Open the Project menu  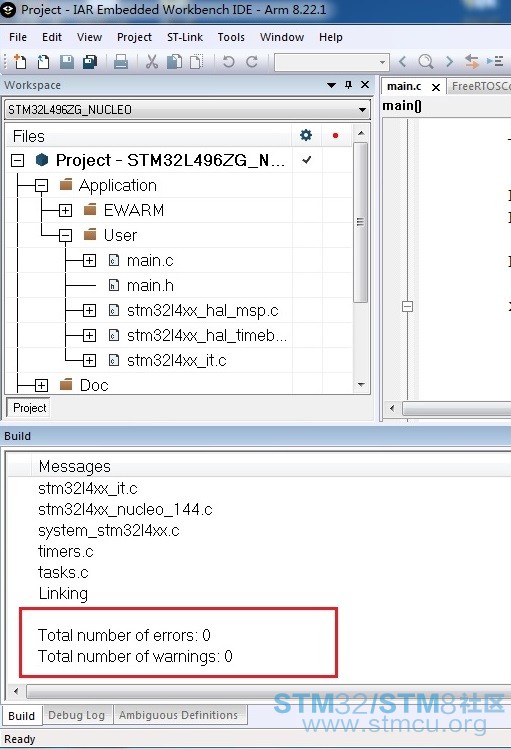tap(134, 37)
